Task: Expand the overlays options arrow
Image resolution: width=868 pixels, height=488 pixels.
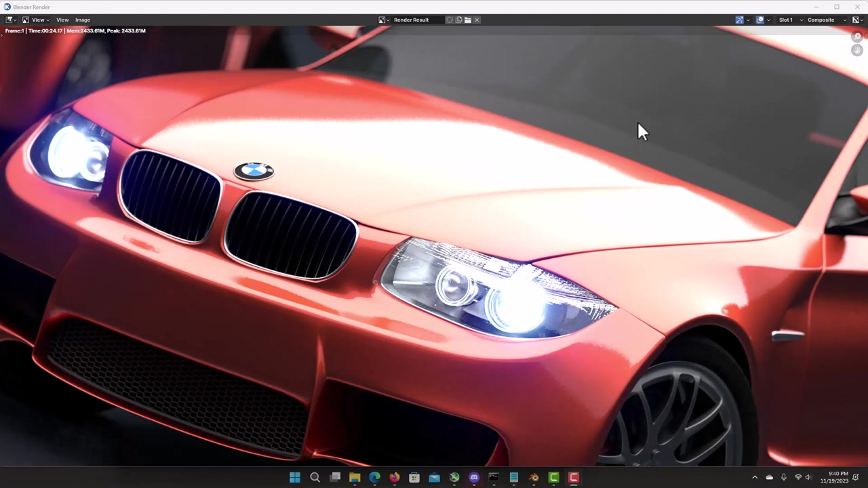Action: click(768, 20)
